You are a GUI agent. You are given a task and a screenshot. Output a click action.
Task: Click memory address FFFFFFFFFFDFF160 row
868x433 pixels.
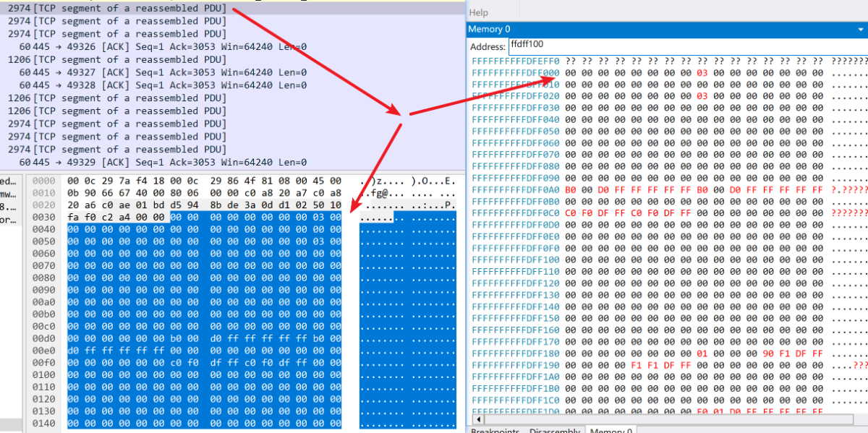point(669,329)
